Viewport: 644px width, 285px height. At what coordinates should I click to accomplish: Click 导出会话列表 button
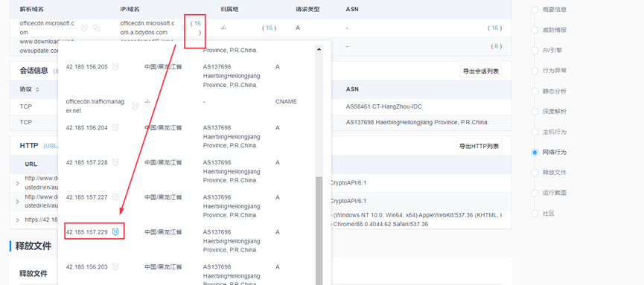[480, 71]
